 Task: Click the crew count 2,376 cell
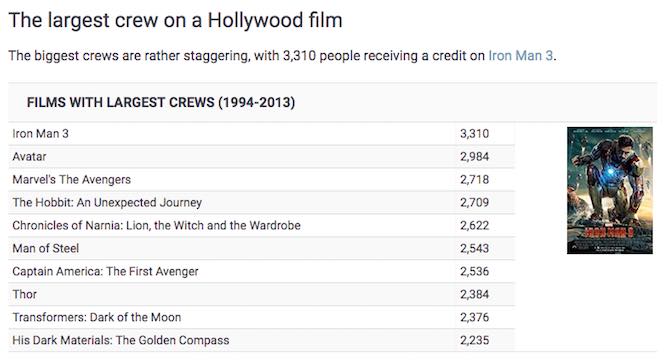[x=474, y=317]
